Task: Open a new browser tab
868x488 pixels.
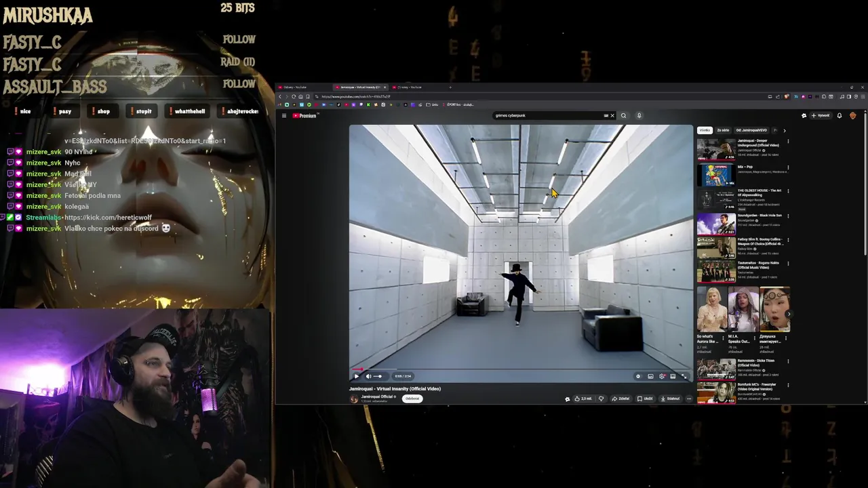Action: 450,87
